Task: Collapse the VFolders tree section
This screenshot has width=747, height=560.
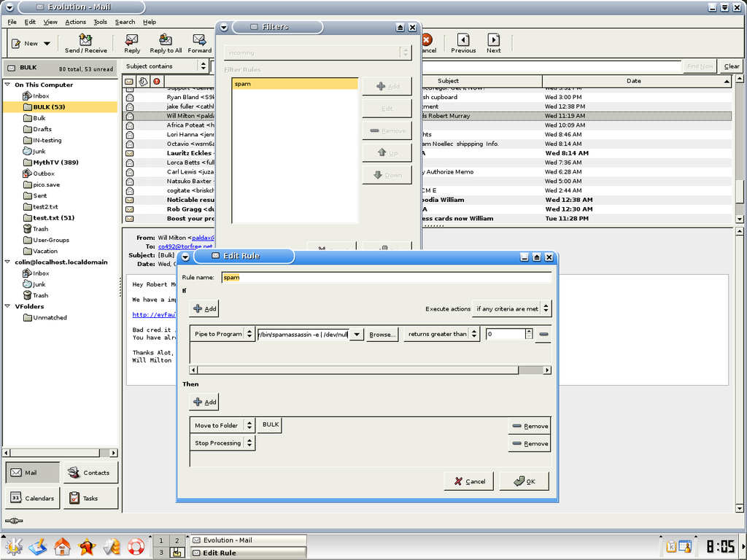Action: [8, 306]
